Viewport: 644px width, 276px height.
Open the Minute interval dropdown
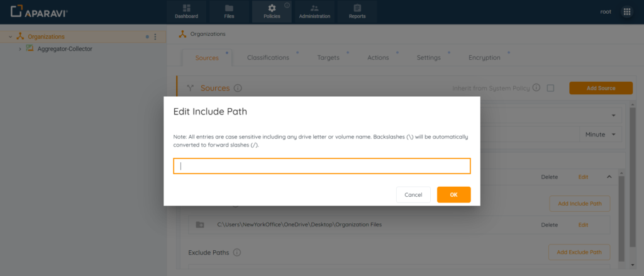tap(601, 135)
